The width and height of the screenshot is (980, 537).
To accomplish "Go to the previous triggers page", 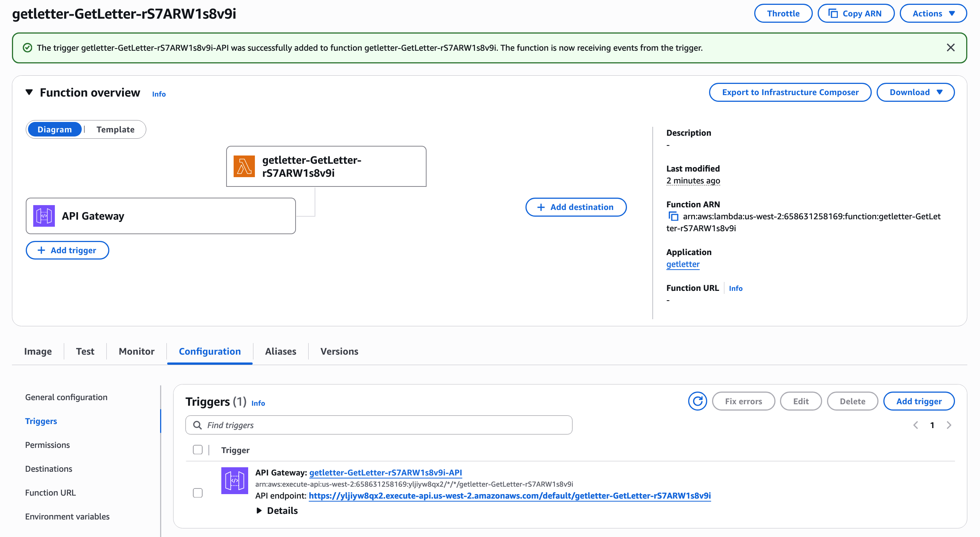I will coord(915,425).
